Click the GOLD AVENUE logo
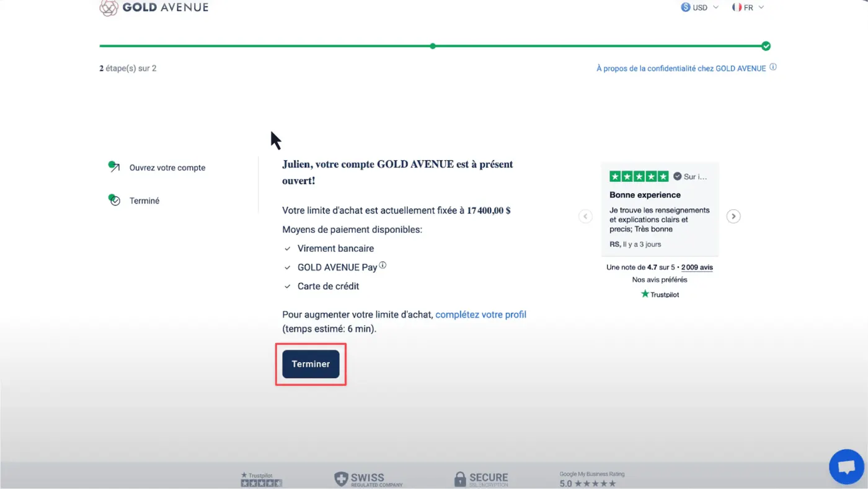 (154, 7)
